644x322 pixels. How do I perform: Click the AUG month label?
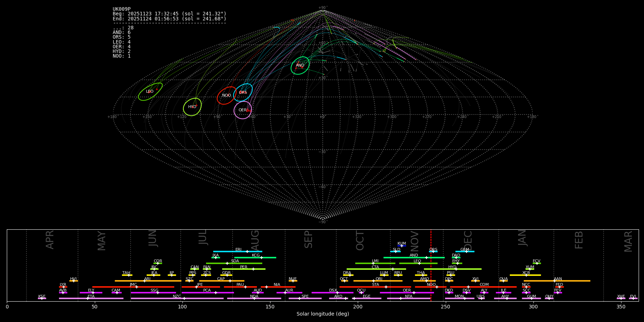pyautogui.click(x=255, y=240)
